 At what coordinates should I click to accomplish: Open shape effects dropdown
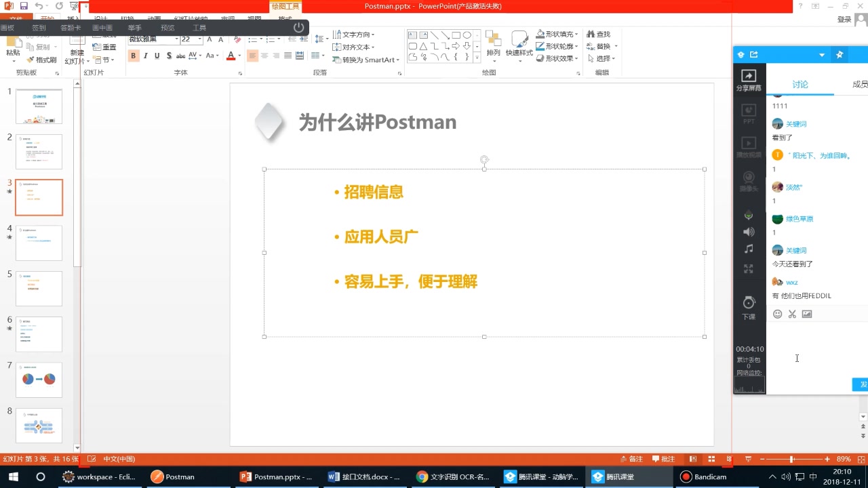(x=557, y=58)
